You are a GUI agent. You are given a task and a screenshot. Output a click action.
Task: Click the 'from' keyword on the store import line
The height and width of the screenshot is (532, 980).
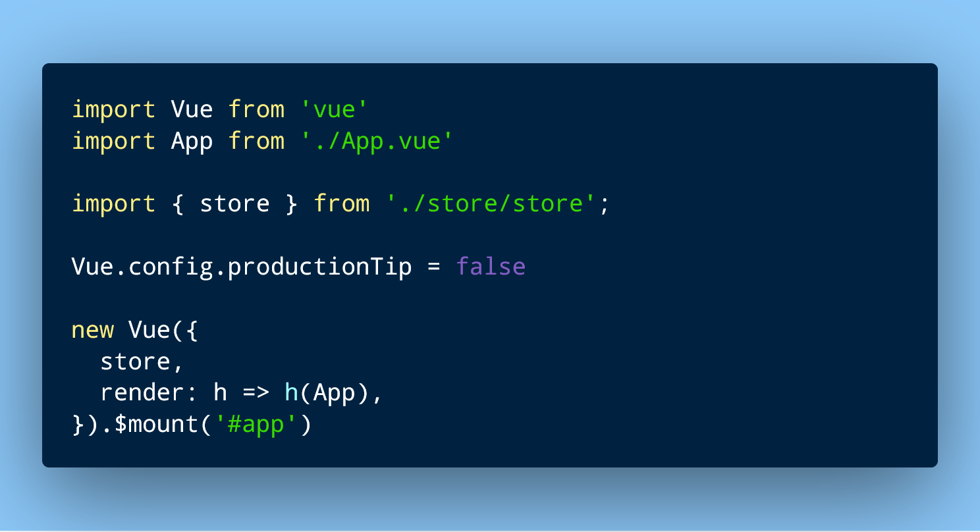tap(342, 204)
